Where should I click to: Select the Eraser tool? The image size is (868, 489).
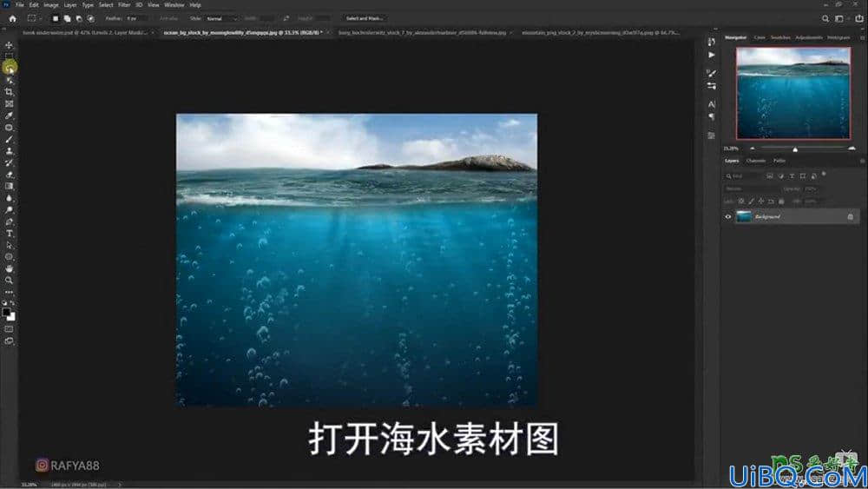(x=9, y=175)
